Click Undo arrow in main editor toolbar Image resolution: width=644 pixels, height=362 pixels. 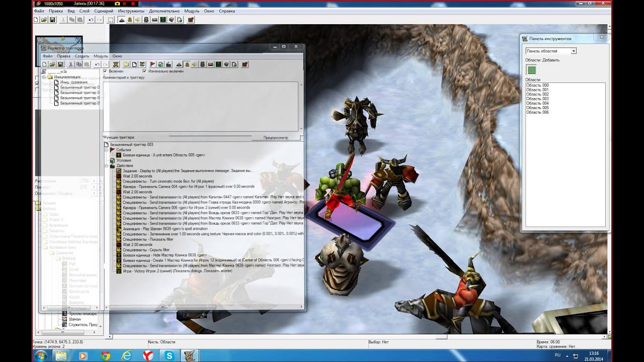[91, 20]
